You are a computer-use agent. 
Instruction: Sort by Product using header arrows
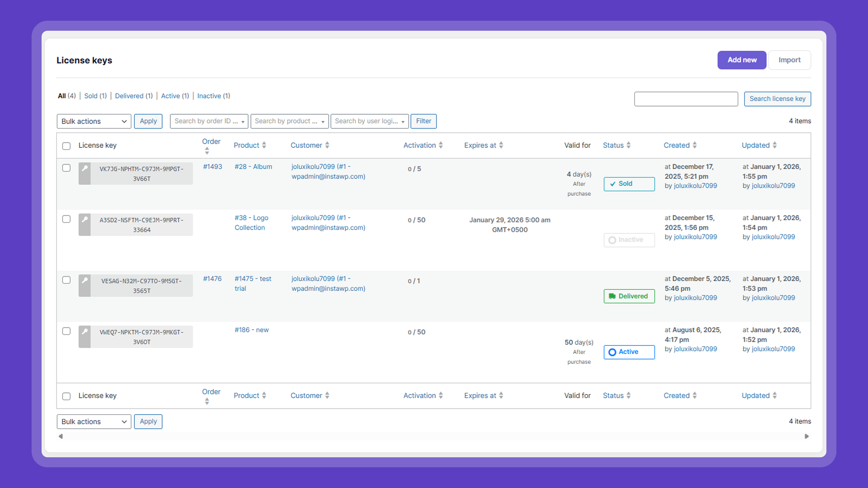(x=264, y=145)
